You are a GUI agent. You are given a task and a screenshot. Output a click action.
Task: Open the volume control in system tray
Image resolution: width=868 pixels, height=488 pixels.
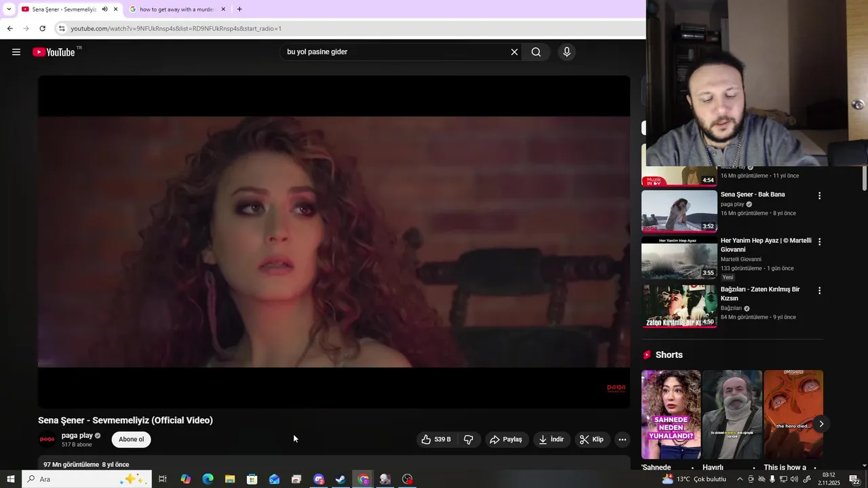[x=794, y=479]
